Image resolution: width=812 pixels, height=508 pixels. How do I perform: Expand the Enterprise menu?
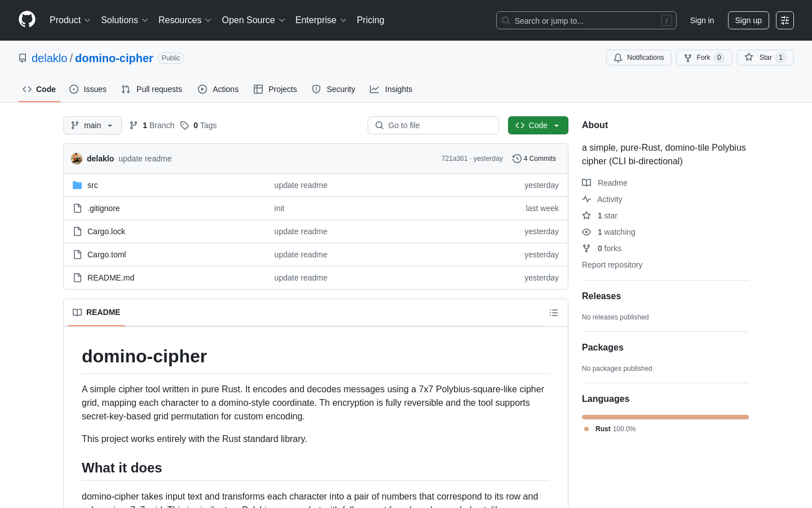321,20
